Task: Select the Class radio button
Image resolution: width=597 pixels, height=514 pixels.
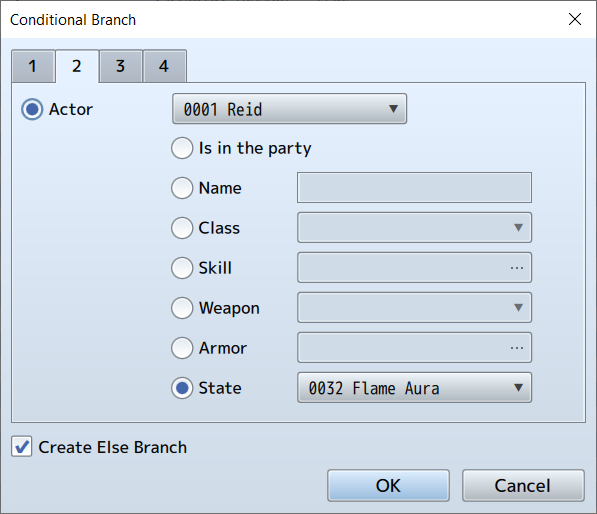Action: [x=182, y=228]
